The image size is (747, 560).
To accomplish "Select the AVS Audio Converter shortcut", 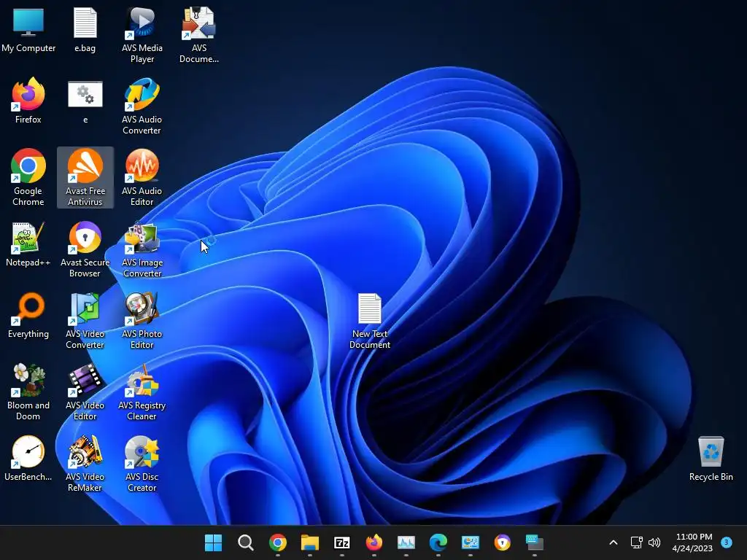I will tap(142, 106).
